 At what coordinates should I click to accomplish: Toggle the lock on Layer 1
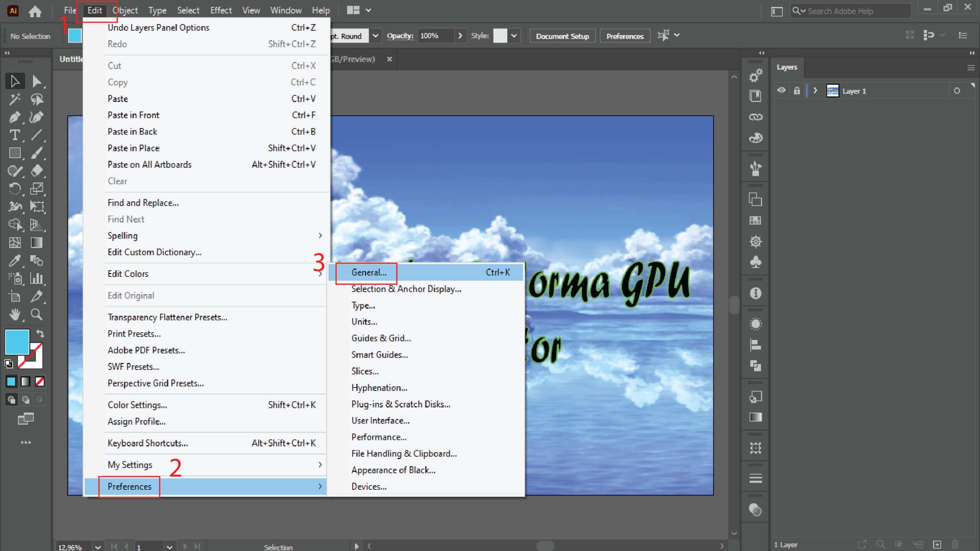(x=797, y=91)
